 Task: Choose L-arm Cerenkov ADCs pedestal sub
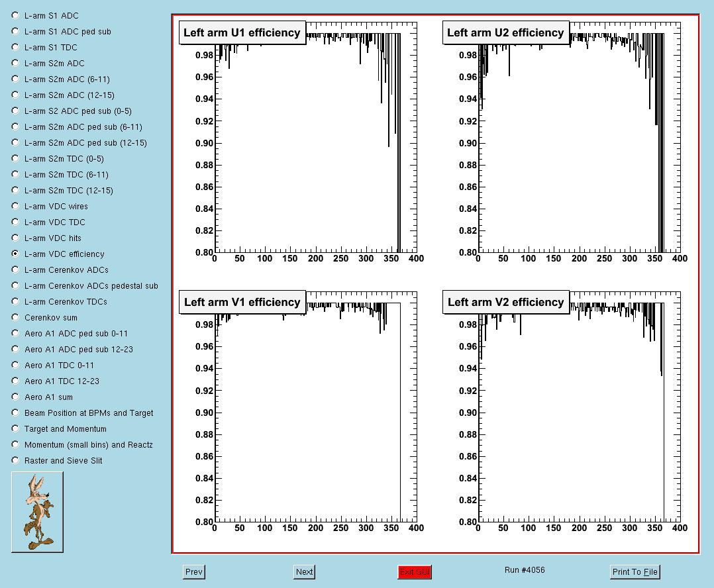point(15,286)
